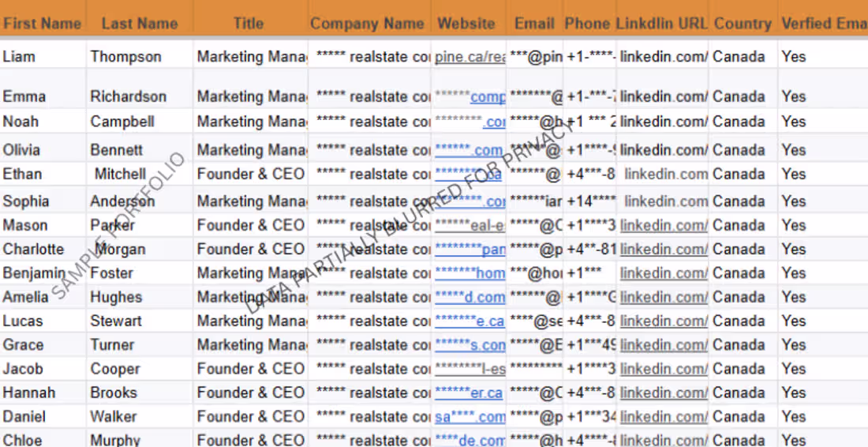
Task: Select the Last Name column header
Action: (140, 23)
